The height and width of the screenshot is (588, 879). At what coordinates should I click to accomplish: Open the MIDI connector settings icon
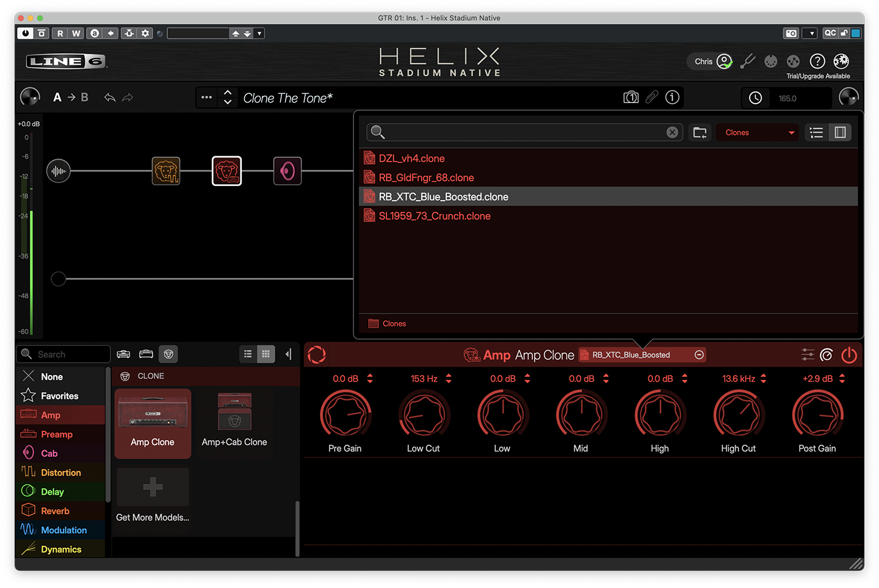pos(771,61)
